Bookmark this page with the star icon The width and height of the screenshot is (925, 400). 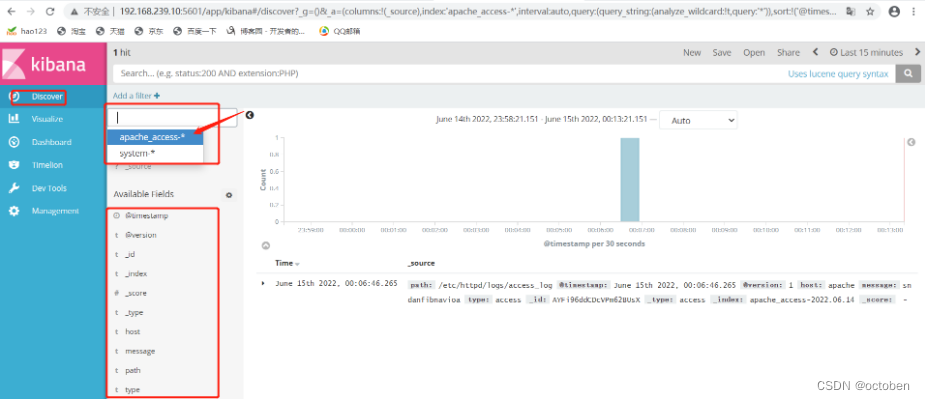coord(870,11)
